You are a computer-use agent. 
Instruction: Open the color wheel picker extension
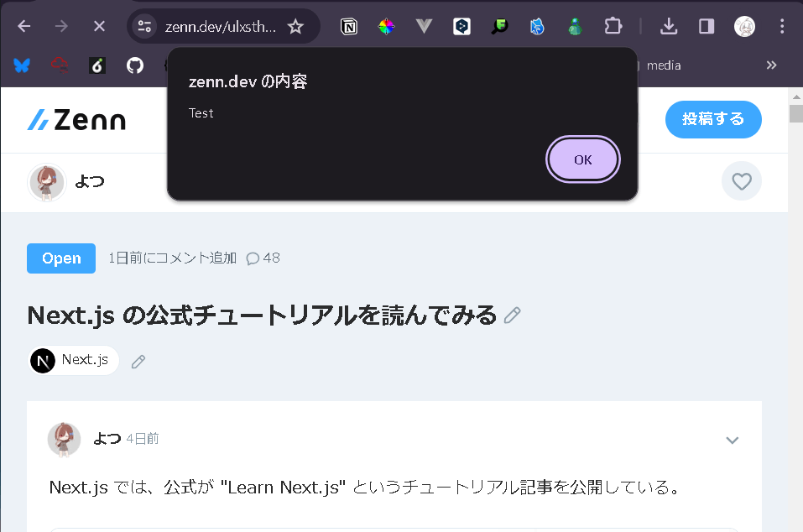(x=386, y=26)
